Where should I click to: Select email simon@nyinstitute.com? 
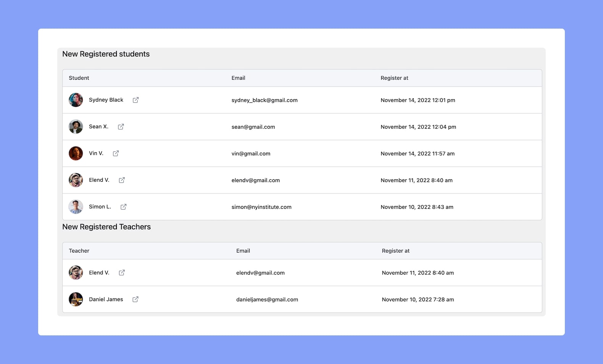[261, 207]
